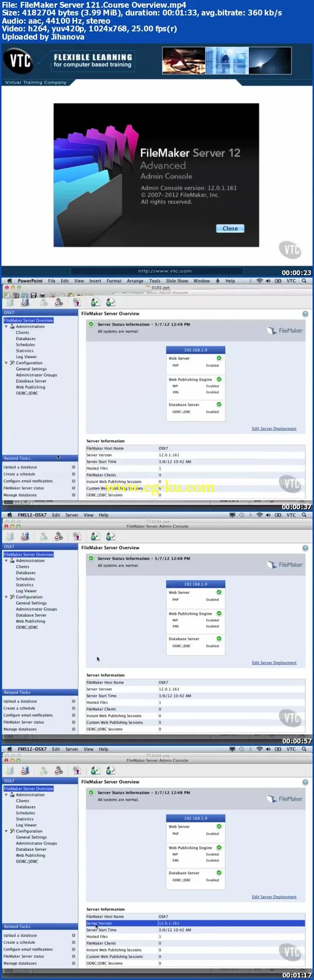The width and height of the screenshot is (314, 980).
Task: Click arrow icon beside Manage databases, 00:01:17 frame
Action: click(74, 963)
